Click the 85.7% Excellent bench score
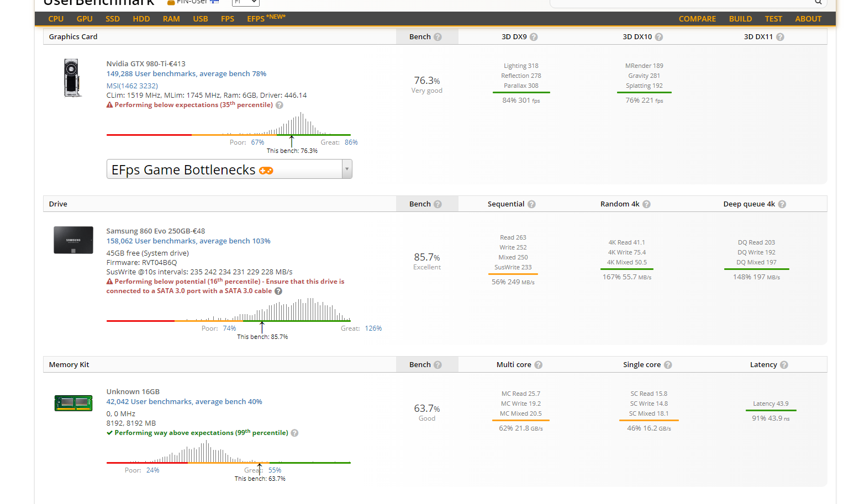 pyautogui.click(x=427, y=261)
